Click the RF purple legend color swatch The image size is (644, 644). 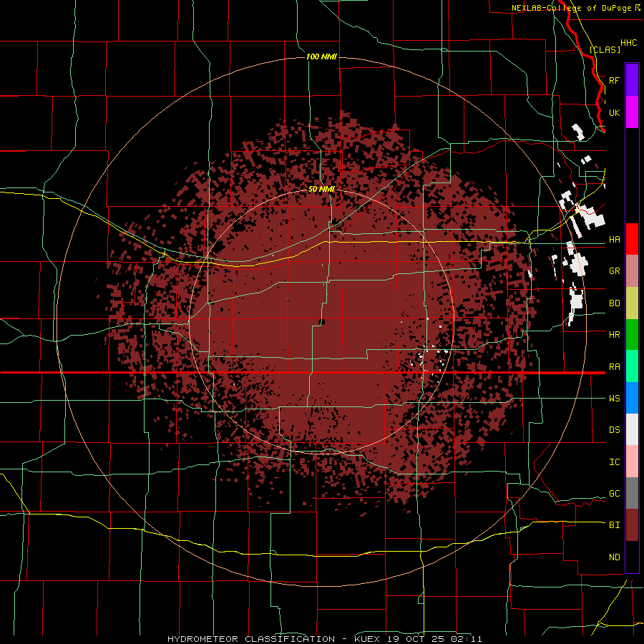pyautogui.click(x=632, y=80)
